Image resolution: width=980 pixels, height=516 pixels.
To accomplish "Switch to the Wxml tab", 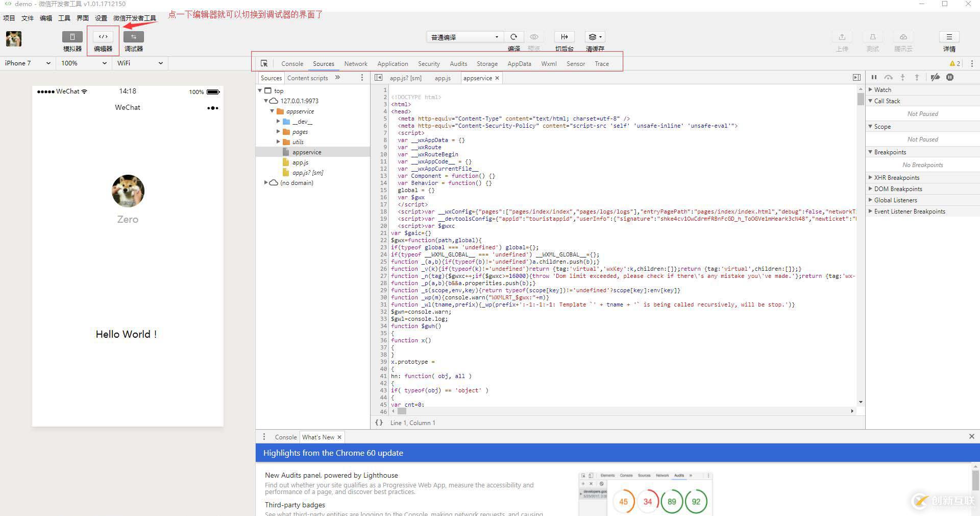I will tap(549, 64).
